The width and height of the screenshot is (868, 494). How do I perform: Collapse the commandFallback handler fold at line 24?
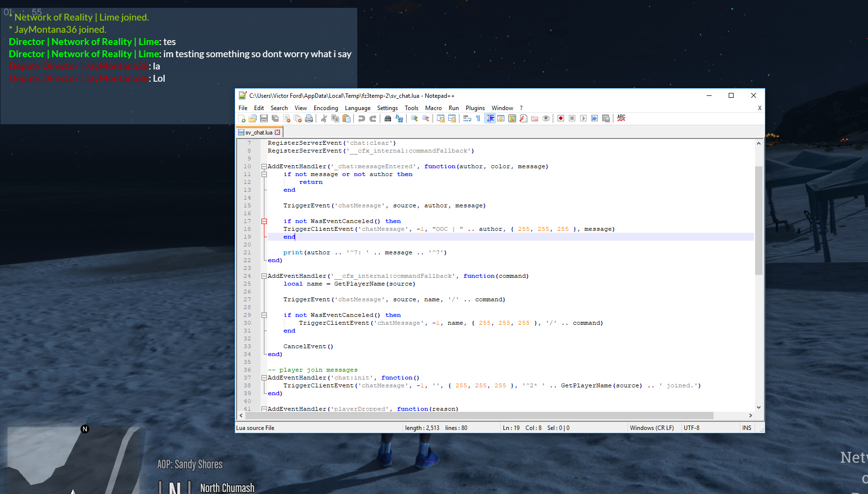click(264, 276)
